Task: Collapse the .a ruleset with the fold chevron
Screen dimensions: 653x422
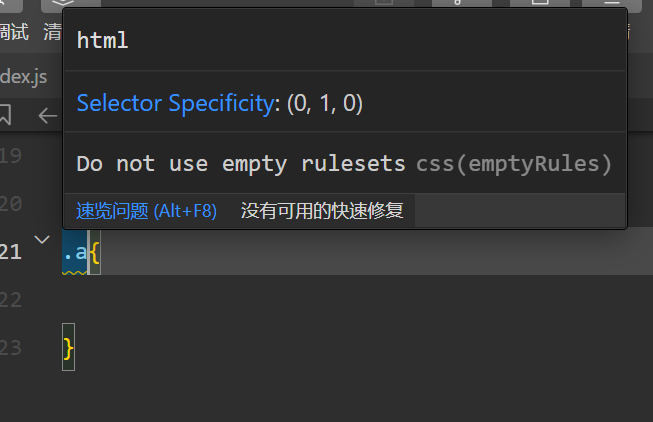Action: pyautogui.click(x=42, y=240)
